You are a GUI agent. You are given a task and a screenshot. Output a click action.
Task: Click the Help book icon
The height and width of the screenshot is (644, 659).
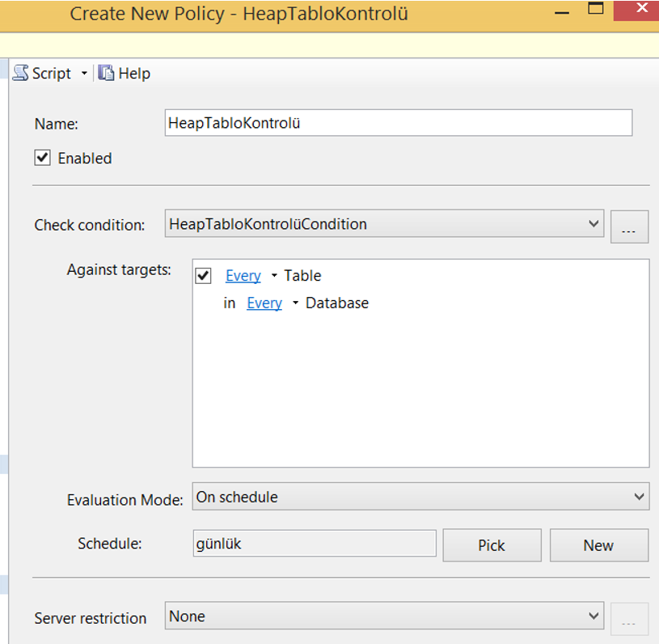pos(106,73)
